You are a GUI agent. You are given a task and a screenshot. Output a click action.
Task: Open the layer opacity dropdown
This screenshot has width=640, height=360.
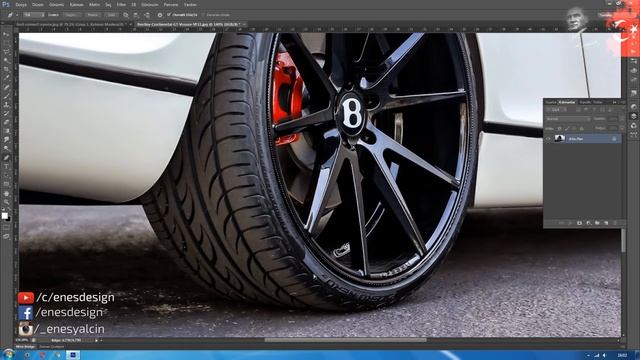(622, 119)
